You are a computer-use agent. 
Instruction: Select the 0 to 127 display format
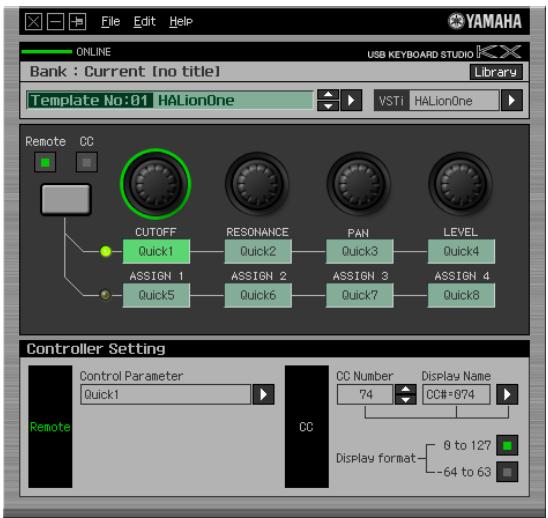click(x=507, y=446)
